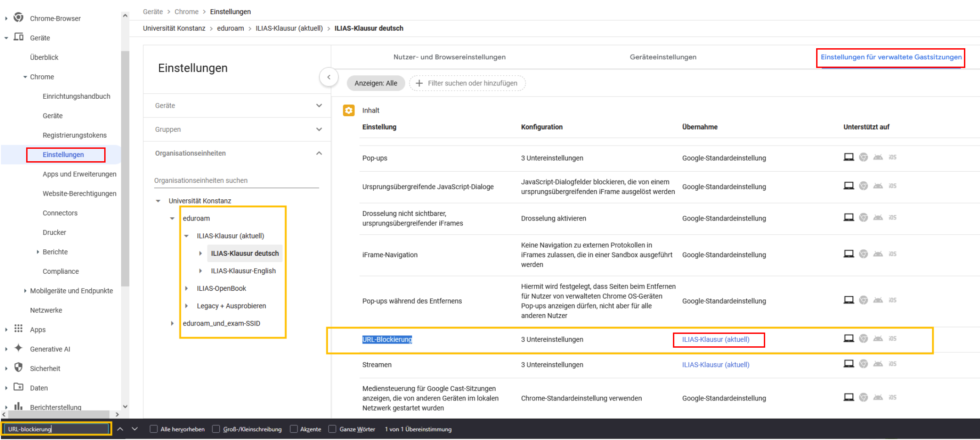980x440 pixels.
Task: Click Chrome icon in Streamen row
Action: [x=863, y=364]
